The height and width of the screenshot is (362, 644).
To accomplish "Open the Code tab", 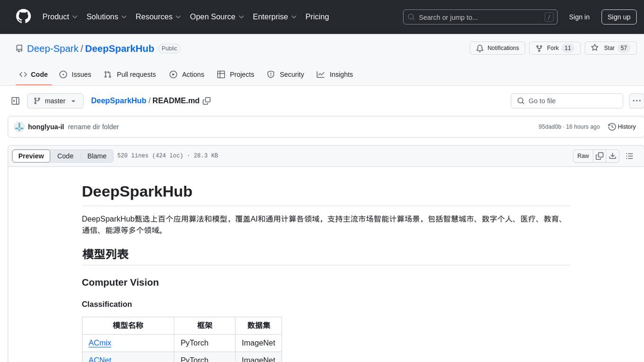I will (x=34, y=74).
